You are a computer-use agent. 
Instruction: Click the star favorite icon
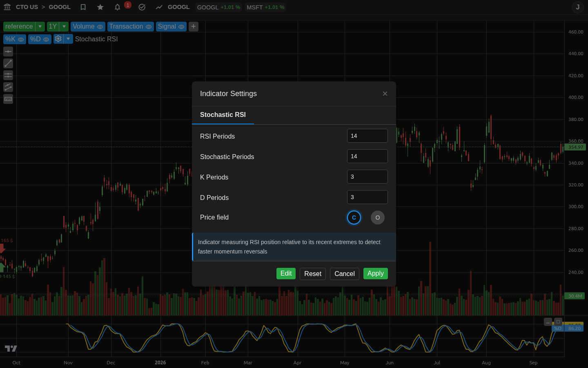click(x=100, y=7)
